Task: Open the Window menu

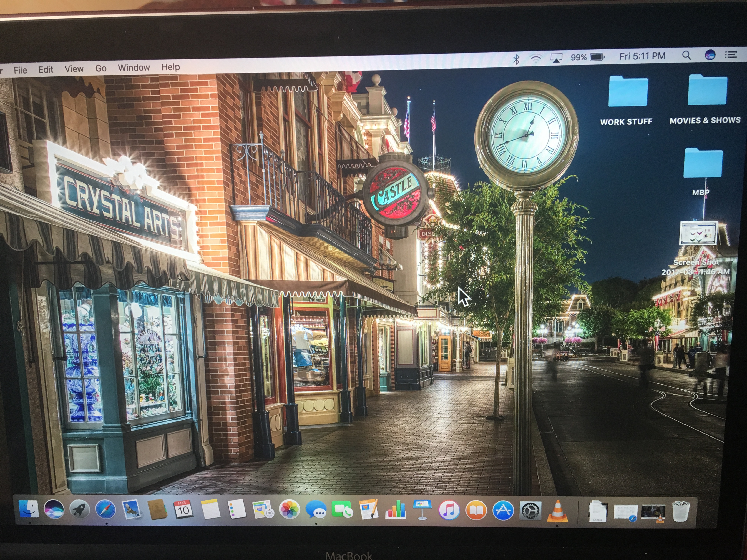Action: [134, 68]
